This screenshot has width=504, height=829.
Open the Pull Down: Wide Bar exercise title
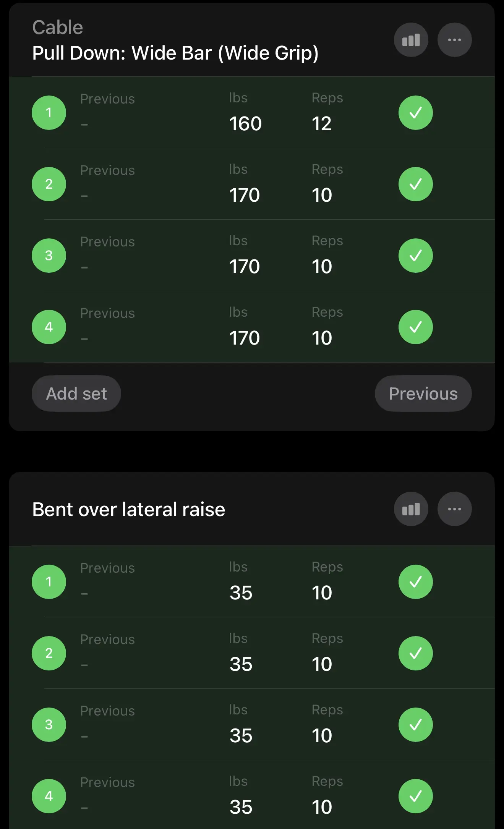(x=175, y=53)
